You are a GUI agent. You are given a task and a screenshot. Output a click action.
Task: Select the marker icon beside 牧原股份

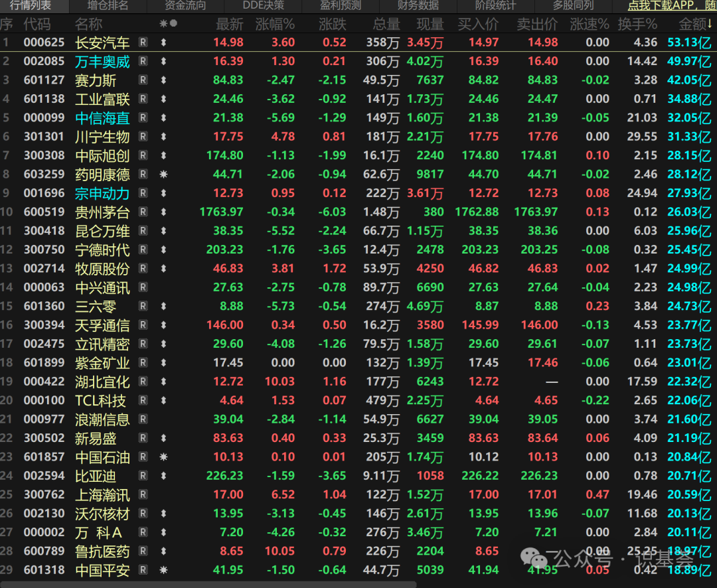[x=164, y=268]
